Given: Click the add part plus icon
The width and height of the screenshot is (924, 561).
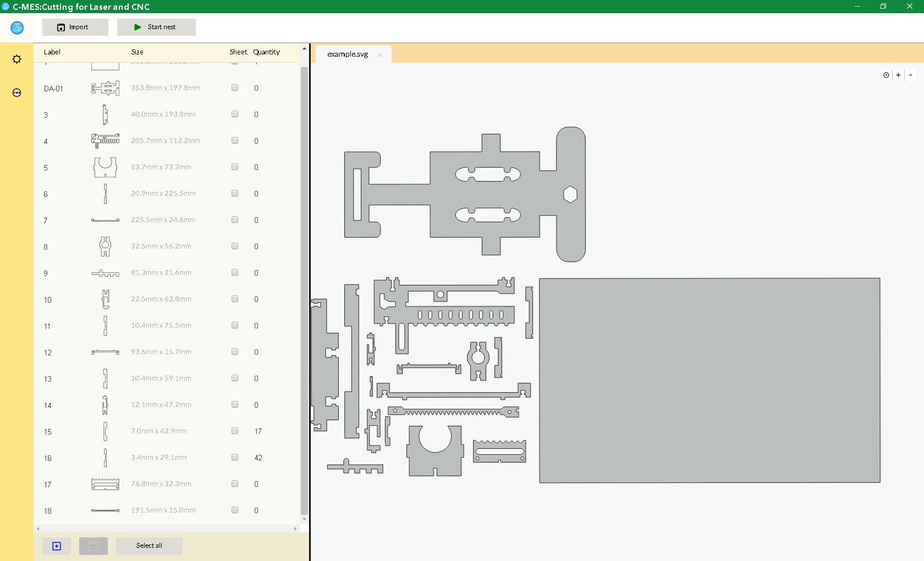Looking at the screenshot, I should 57,546.
